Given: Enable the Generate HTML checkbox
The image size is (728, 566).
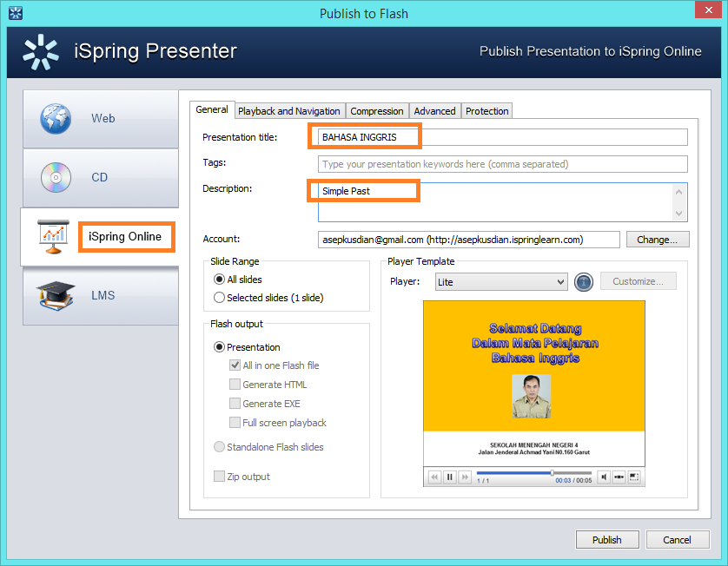Looking at the screenshot, I should [233, 384].
